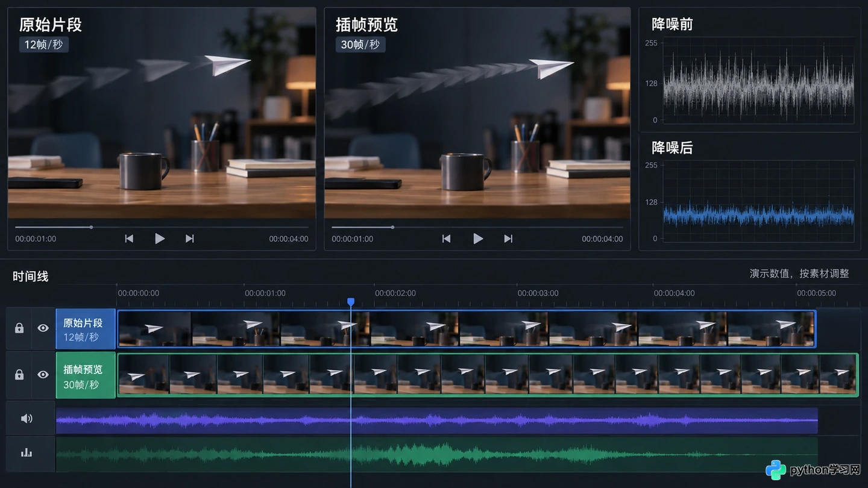Viewport: 868px width, 488px height.
Task: Click 00:00:03:00 on the timeline ruler
Action: (538, 293)
